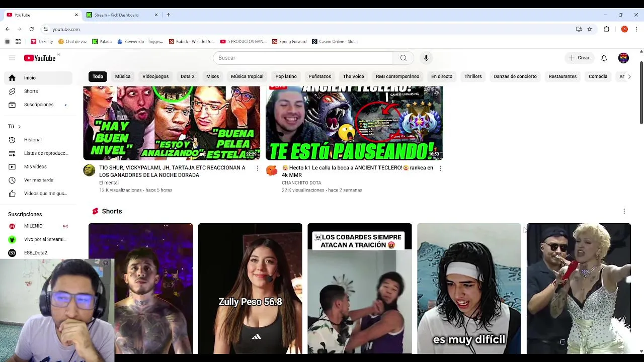The height and width of the screenshot is (362, 644).
Task: Click in the Buscar search field
Action: coord(303,58)
